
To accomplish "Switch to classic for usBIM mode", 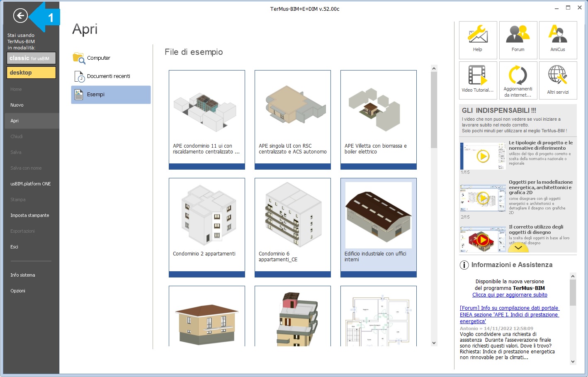I will 31,58.
